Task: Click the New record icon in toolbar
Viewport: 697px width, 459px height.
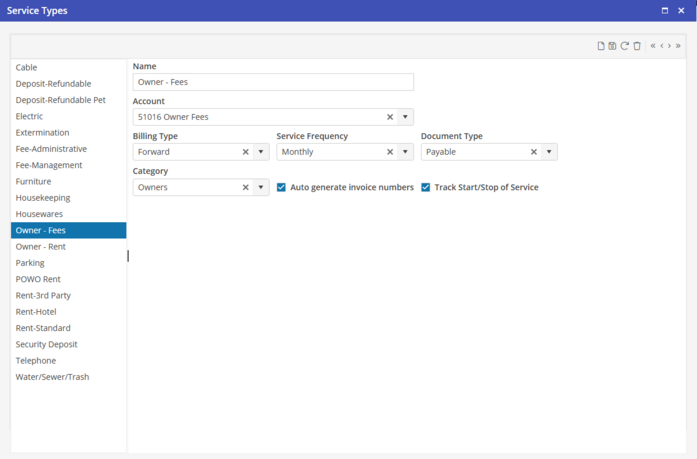Action: [601, 46]
